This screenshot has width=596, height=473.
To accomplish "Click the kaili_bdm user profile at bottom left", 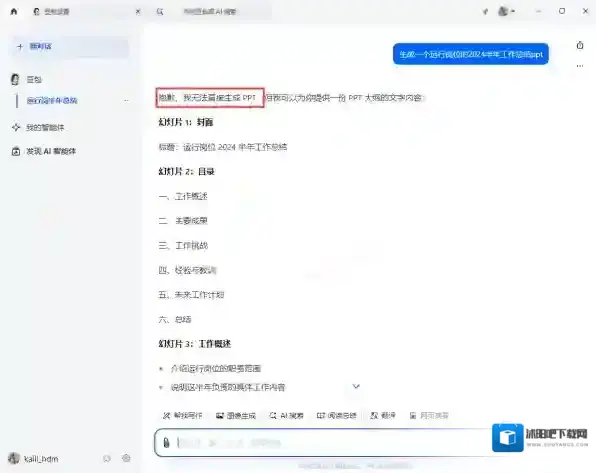I will coord(33,459).
